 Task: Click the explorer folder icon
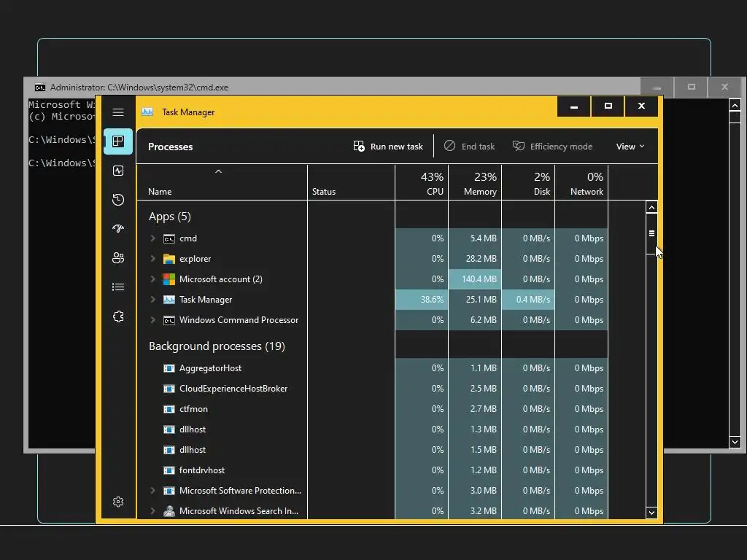click(x=169, y=259)
